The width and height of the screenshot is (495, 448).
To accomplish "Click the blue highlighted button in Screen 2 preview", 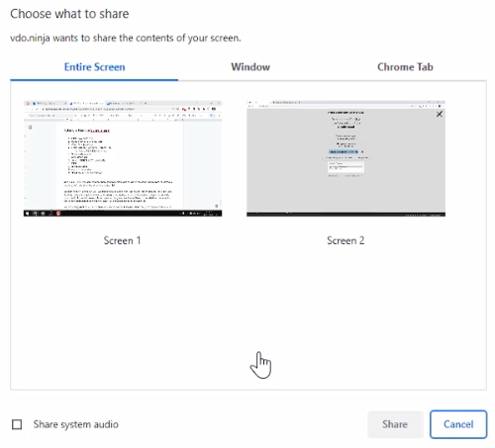I will click(x=344, y=151).
